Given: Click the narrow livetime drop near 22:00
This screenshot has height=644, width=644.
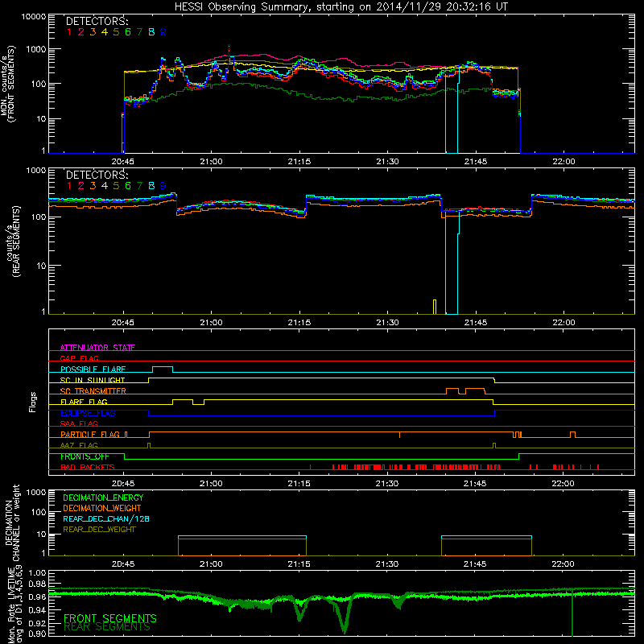Looking at the screenshot, I should pyautogui.click(x=572, y=612).
